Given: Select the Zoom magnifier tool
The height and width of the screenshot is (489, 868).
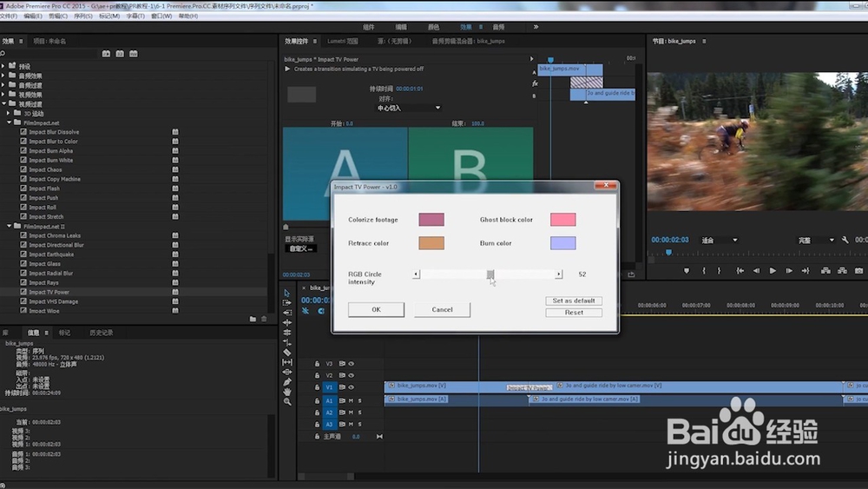Looking at the screenshot, I should tap(286, 402).
